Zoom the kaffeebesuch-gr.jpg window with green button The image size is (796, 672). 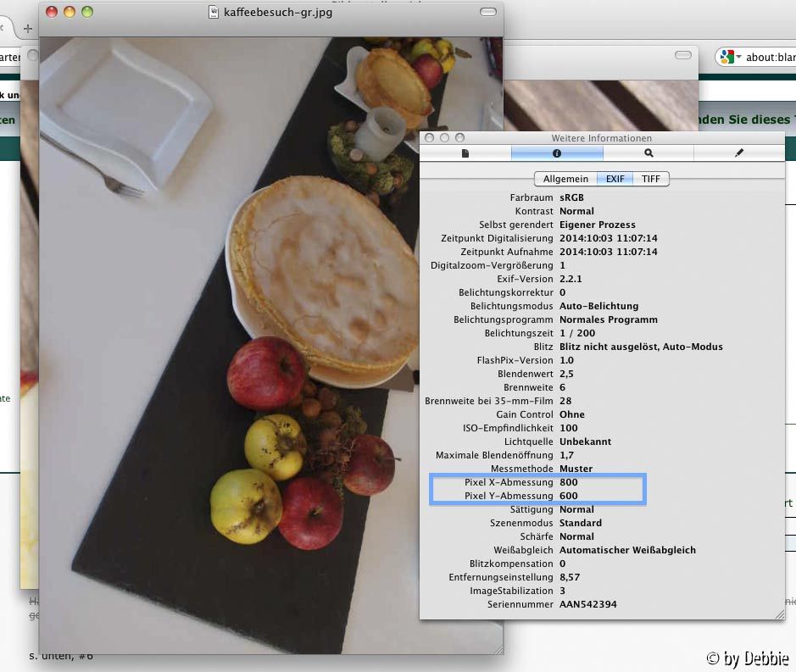86,12
